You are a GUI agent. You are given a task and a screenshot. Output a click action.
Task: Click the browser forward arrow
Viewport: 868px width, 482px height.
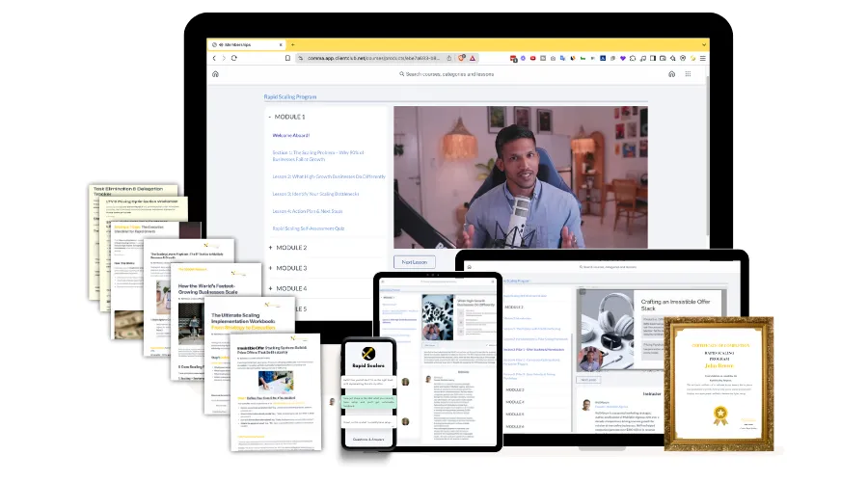224,58
